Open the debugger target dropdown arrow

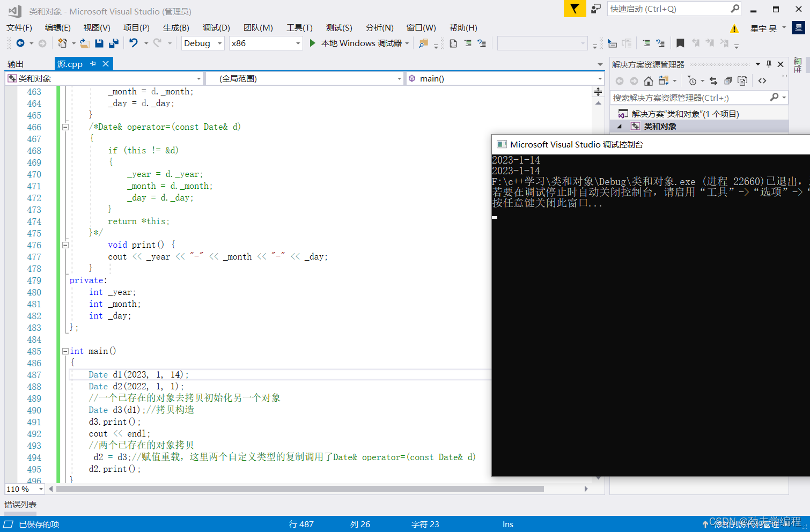[407, 43]
